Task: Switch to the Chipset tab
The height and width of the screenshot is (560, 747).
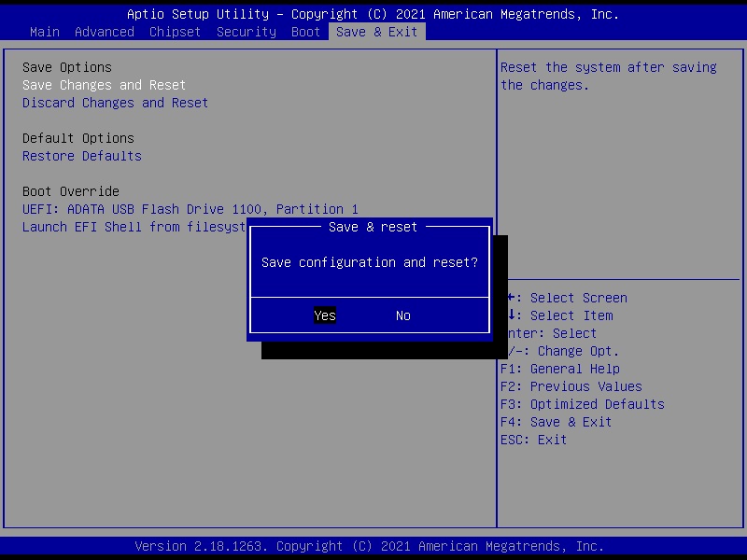Action: click(175, 31)
